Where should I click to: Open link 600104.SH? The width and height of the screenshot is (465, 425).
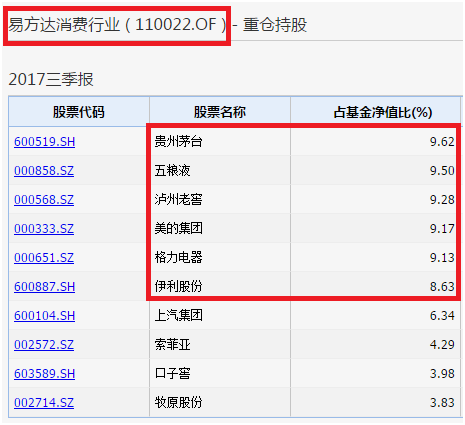click(44, 316)
